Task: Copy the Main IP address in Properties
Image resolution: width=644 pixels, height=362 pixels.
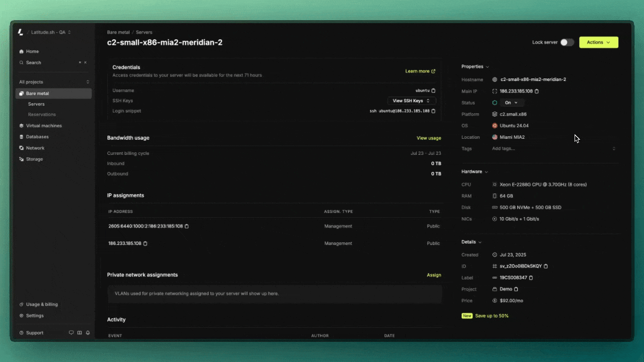Action: [x=537, y=92]
